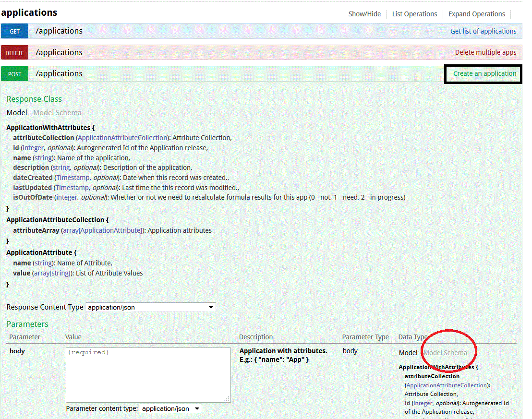
Task: Expand the /applications POST endpoint row
Action: coord(59,73)
